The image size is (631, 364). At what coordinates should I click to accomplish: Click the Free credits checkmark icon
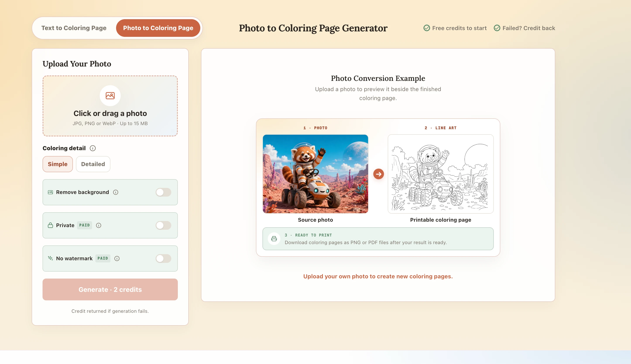427,28
